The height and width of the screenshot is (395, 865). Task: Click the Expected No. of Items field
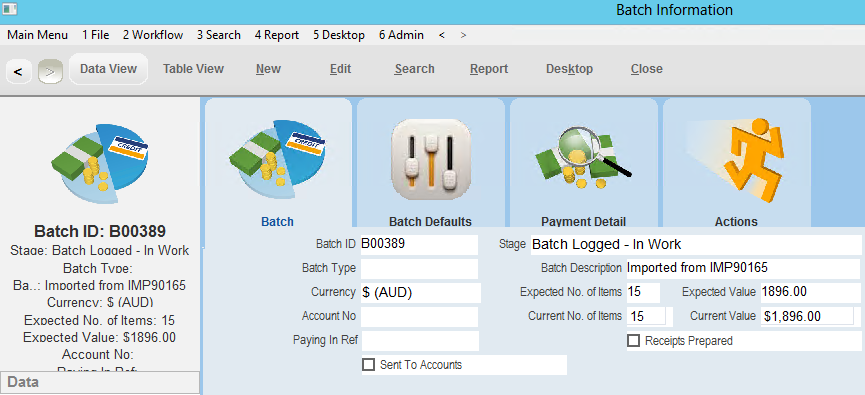coord(643,292)
